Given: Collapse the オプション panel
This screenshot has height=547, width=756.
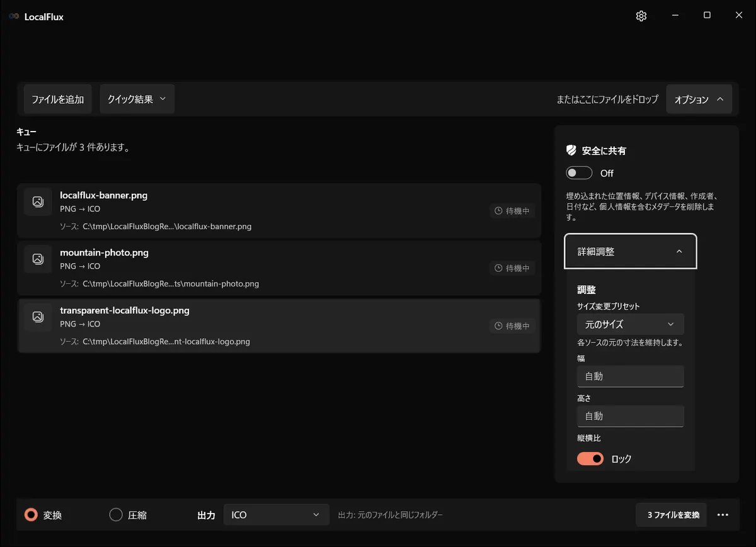Looking at the screenshot, I should coord(699,99).
